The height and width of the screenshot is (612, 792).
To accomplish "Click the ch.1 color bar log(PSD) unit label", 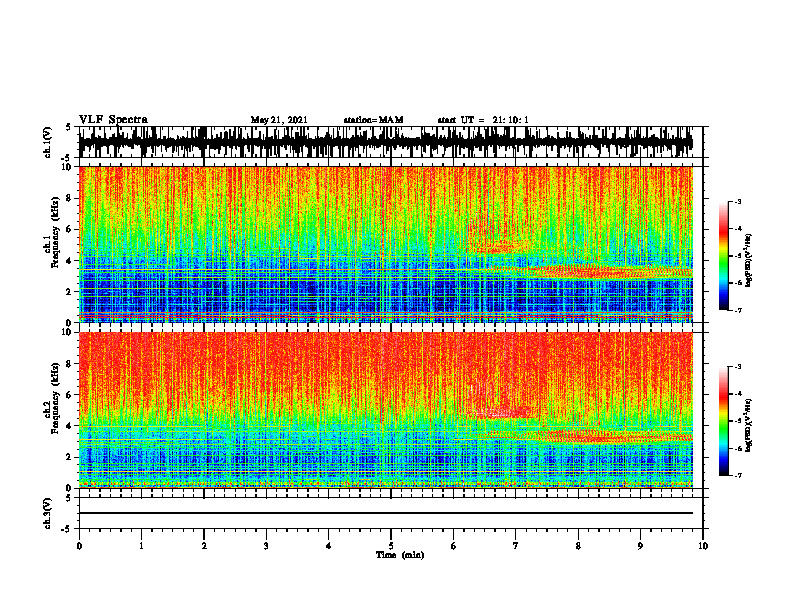I will click(x=749, y=261).
